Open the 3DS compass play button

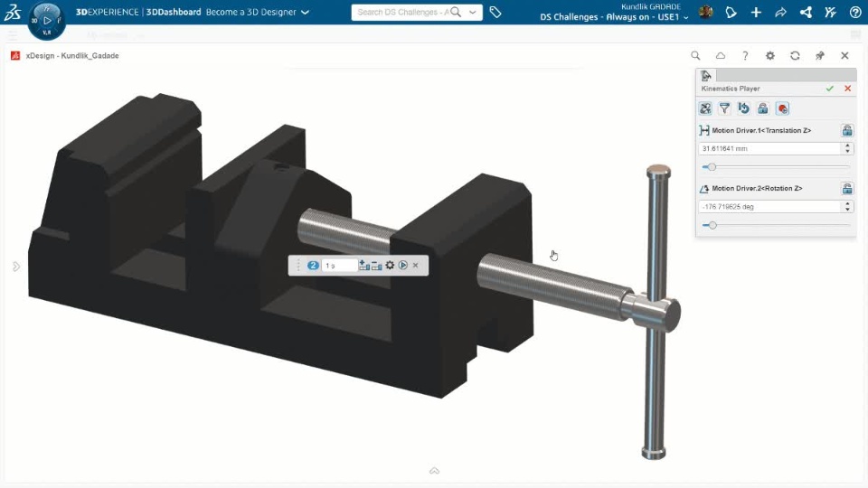(x=47, y=21)
